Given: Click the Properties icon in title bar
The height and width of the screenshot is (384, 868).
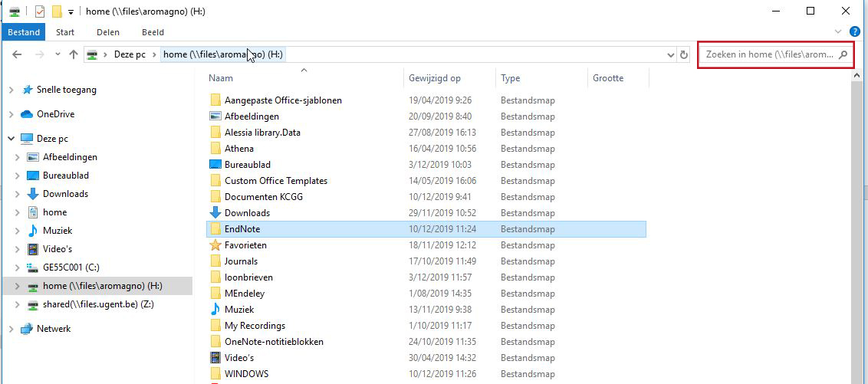Looking at the screenshot, I should 40,11.
